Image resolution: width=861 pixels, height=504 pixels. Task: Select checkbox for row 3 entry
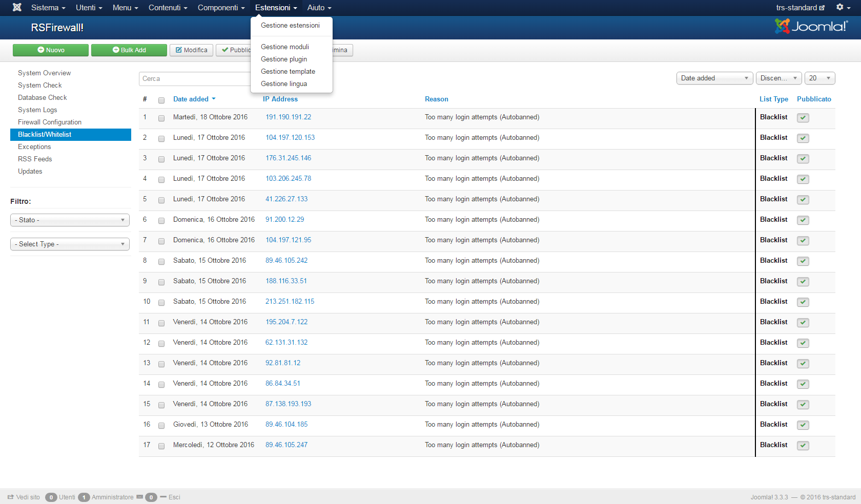161,159
